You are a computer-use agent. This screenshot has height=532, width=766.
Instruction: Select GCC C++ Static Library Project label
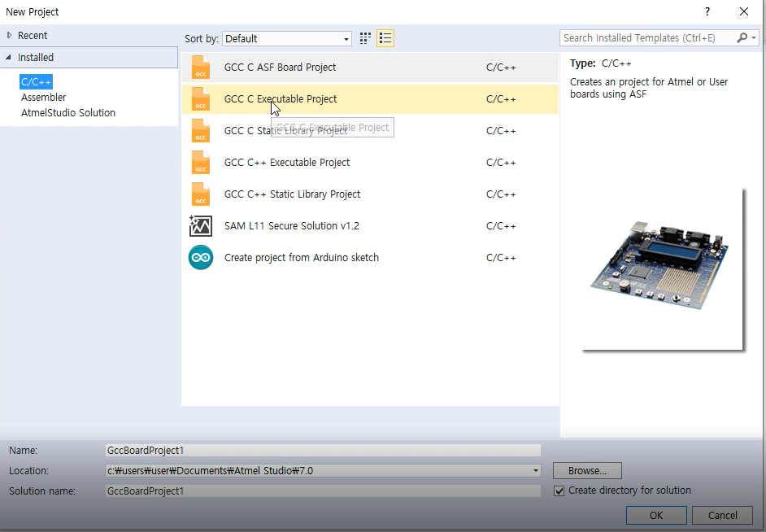(x=292, y=194)
